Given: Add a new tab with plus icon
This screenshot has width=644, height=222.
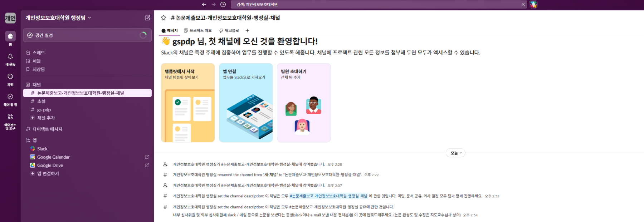Looking at the screenshot, I should point(247,31).
